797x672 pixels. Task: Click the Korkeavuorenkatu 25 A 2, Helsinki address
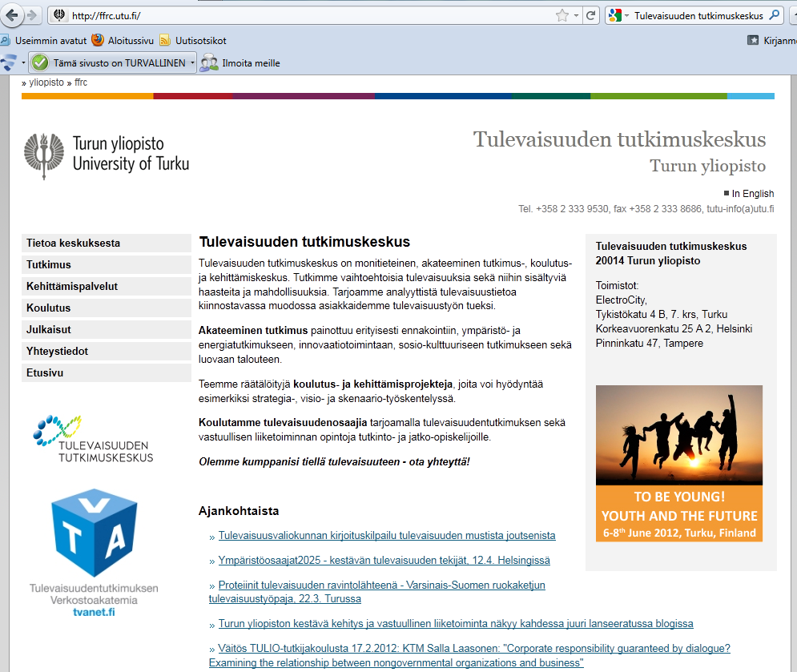[x=674, y=329]
